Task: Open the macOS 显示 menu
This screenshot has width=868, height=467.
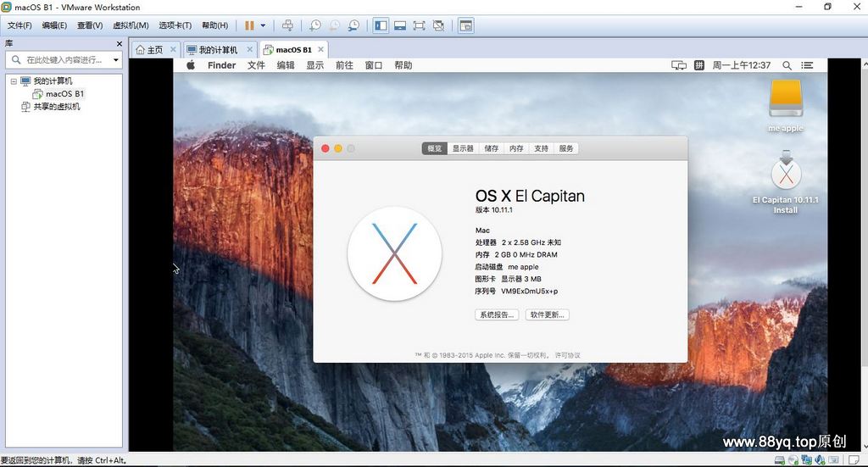Action: point(315,65)
